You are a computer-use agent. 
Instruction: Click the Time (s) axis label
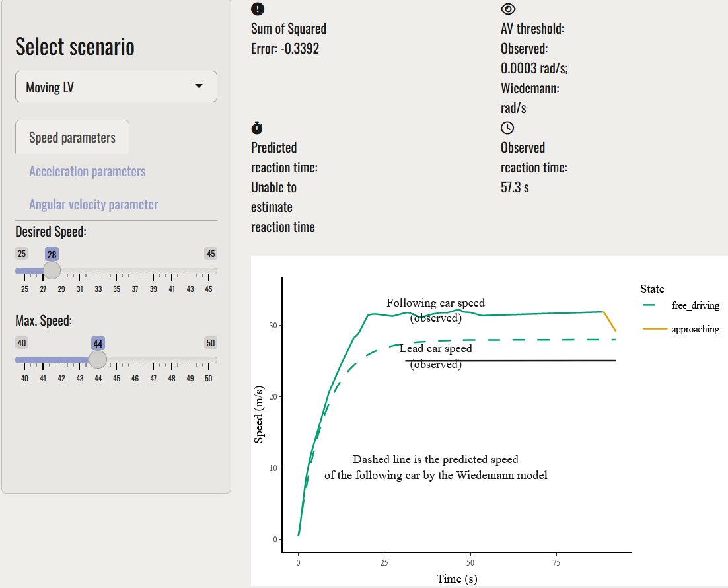tap(456, 579)
